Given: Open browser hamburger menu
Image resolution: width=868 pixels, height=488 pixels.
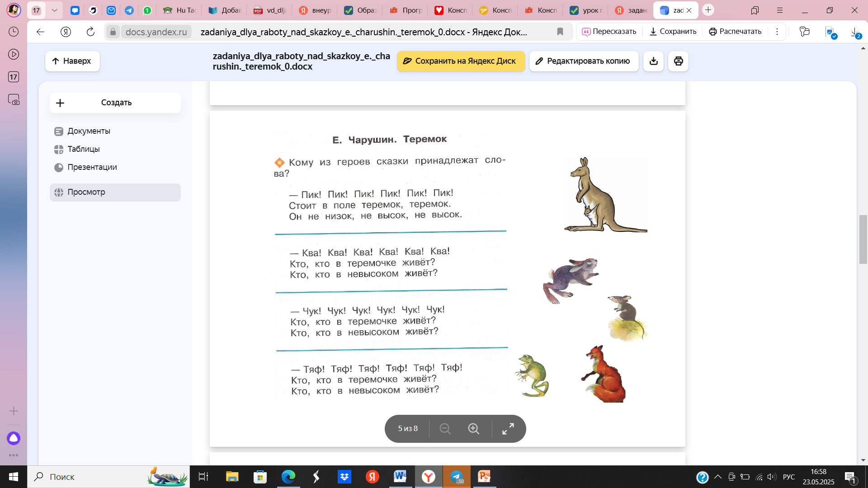Looking at the screenshot, I should (x=780, y=10).
